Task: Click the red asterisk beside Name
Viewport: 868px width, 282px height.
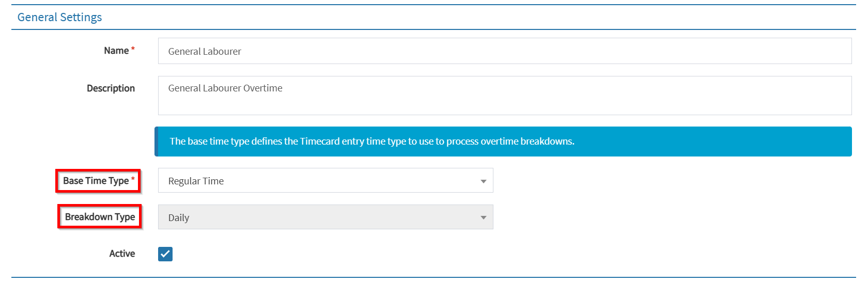Action: (x=133, y=49)
